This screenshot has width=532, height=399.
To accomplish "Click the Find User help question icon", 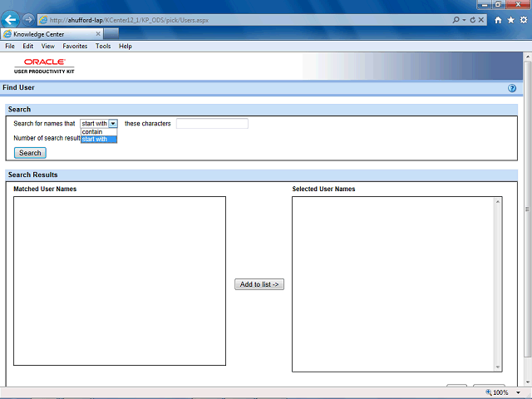I will pos(512,88).
